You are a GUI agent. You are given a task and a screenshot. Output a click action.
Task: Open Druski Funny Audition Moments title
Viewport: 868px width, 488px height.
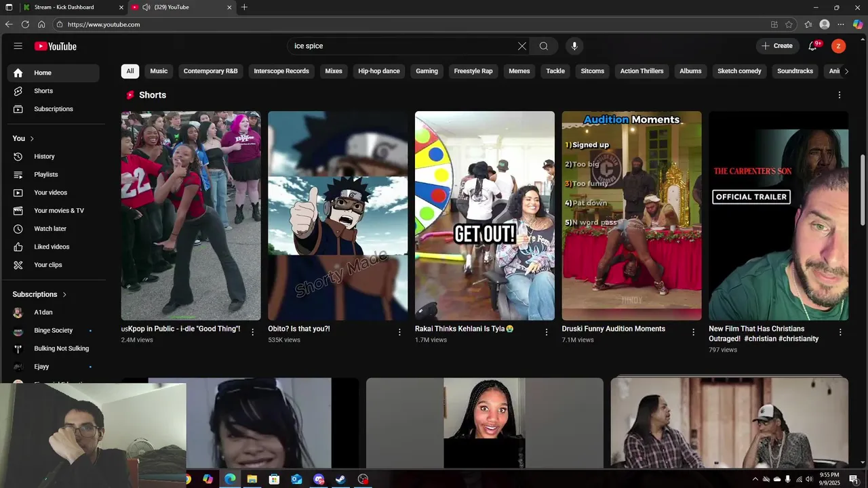614,329
